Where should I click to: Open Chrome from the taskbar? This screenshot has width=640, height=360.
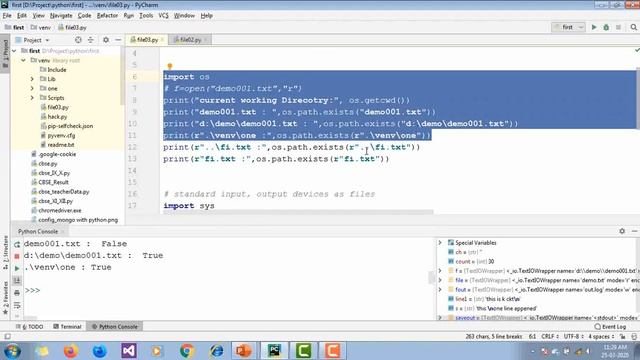(x=187, y=351)
